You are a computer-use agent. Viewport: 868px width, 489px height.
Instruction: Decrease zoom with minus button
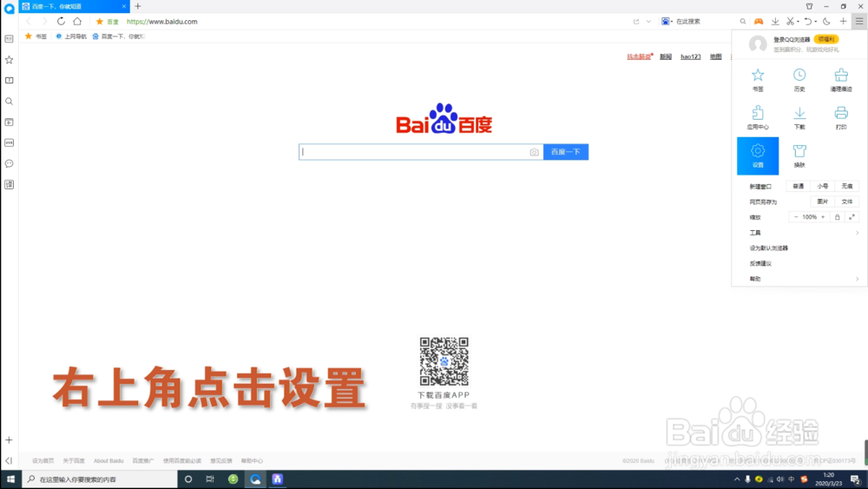[x=796, y=217]
